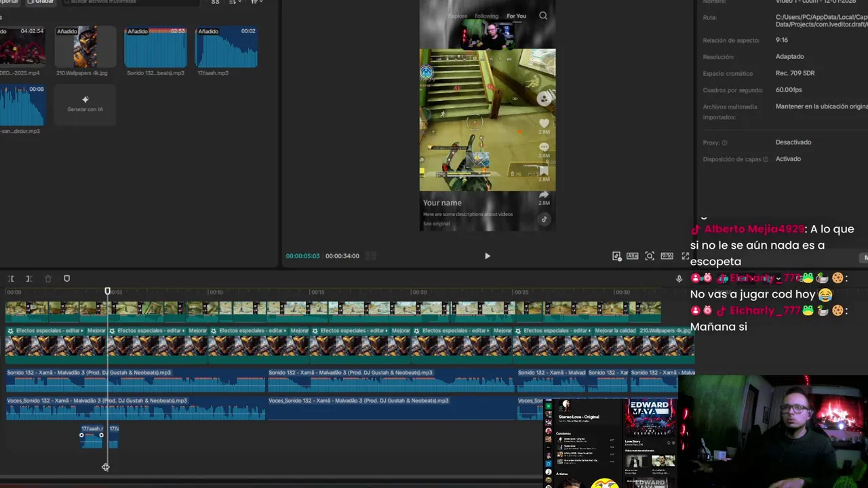868x488 pixels.
Task: Click the Generar con IA tile
Action: point(85,105)
